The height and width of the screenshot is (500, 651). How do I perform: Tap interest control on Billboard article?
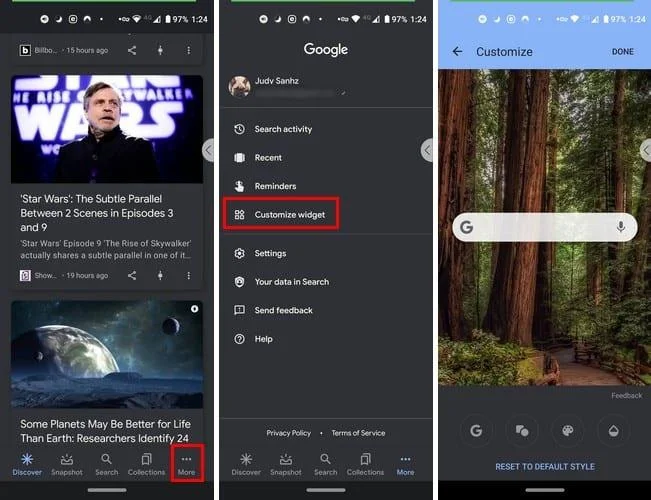coord(160,50)
